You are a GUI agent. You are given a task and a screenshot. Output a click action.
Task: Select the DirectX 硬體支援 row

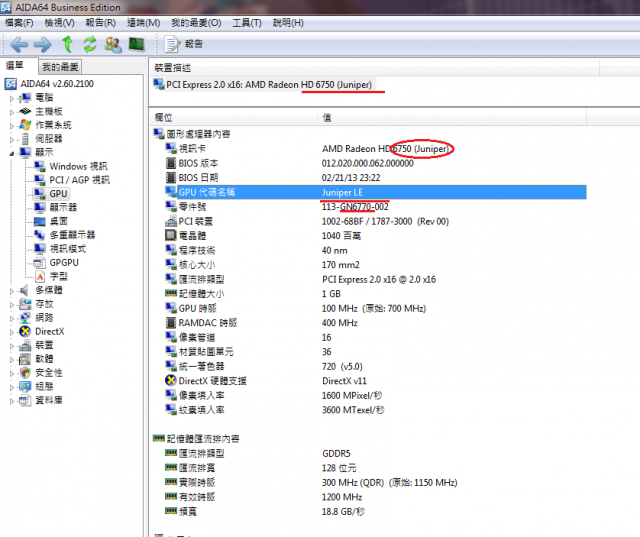[375, 381]
